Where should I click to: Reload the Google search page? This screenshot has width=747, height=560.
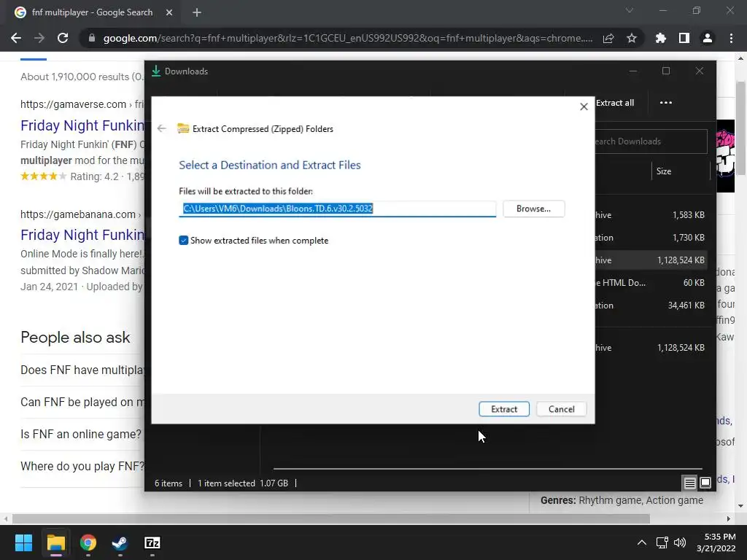tap(63, 38)
